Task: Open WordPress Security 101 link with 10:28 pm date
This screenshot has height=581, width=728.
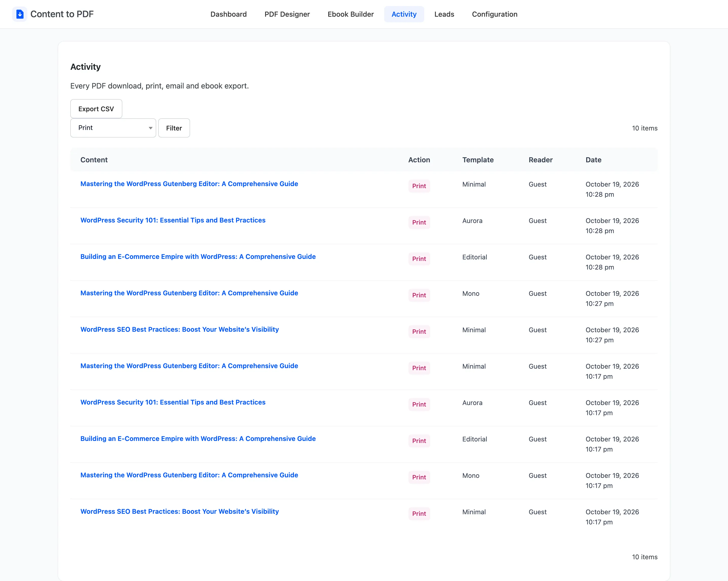Action: pyautogui.click(x=173, y=220)
